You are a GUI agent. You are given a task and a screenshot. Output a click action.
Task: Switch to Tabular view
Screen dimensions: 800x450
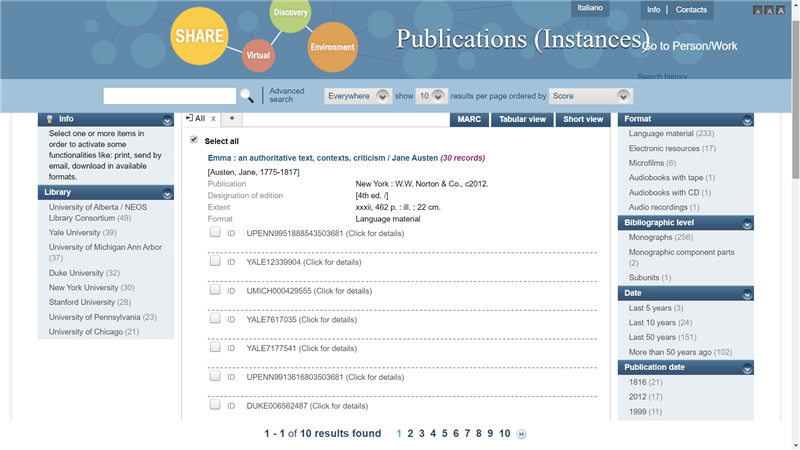pyautogui.click(x=522, y=119)
